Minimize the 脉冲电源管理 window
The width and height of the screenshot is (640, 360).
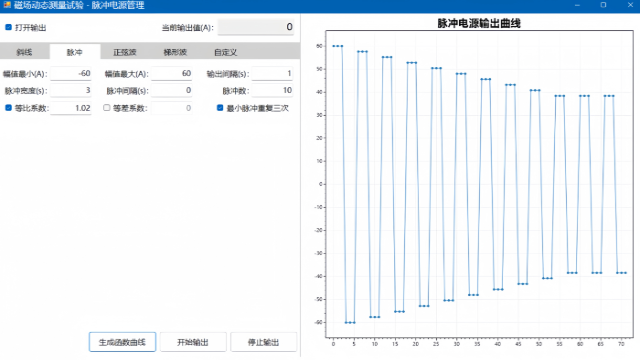(577, 5)
